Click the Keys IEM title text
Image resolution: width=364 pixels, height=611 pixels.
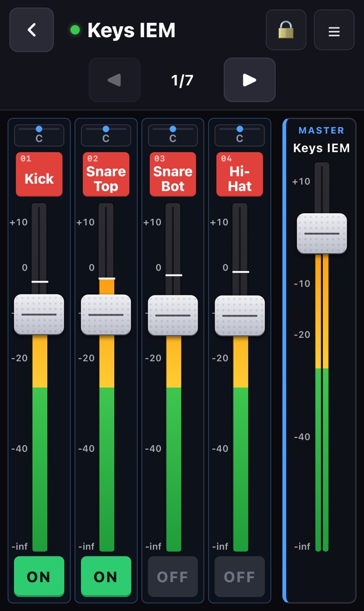(131, 31)
